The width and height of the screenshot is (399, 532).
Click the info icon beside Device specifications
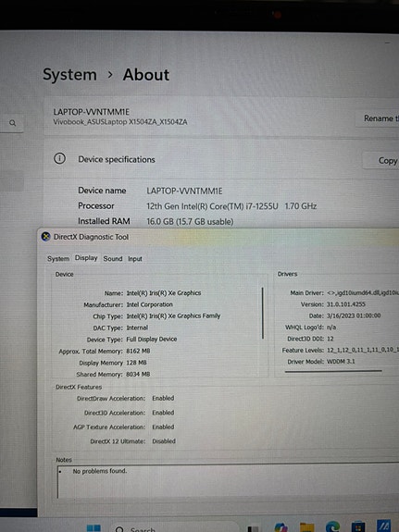coord(60,158)
